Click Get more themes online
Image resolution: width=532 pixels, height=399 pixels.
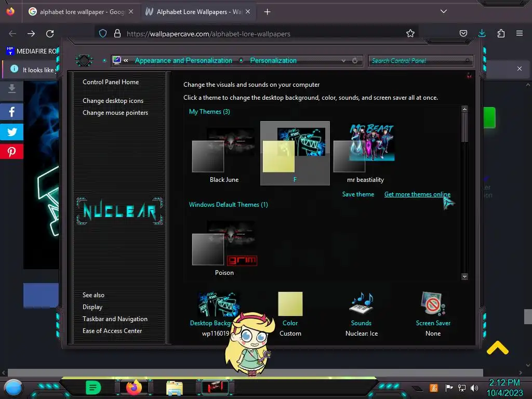(x=417, y=194)
